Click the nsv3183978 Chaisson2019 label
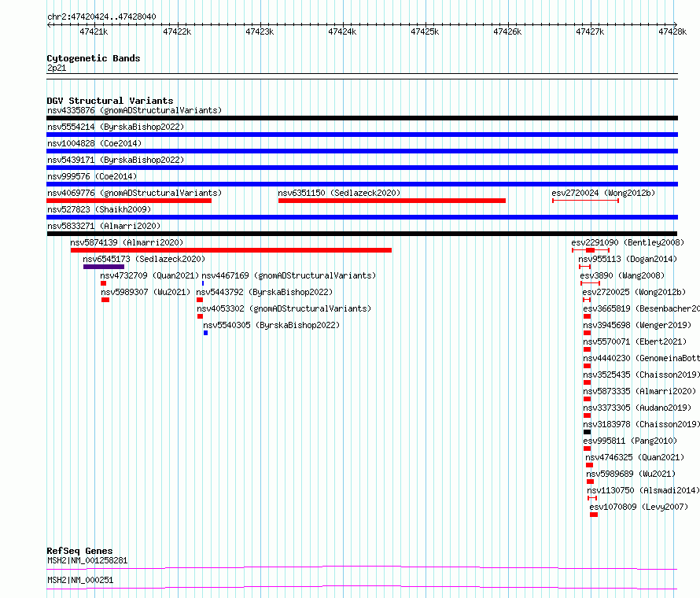The image size is (700, 598). tap(642, 424)
